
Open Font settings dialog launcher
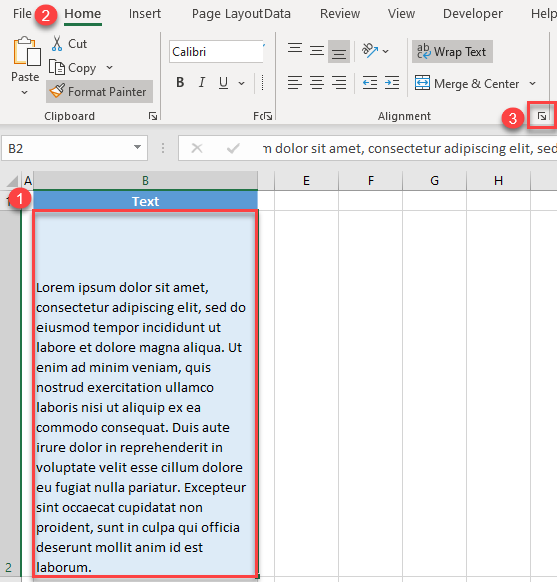pos(268,117)
